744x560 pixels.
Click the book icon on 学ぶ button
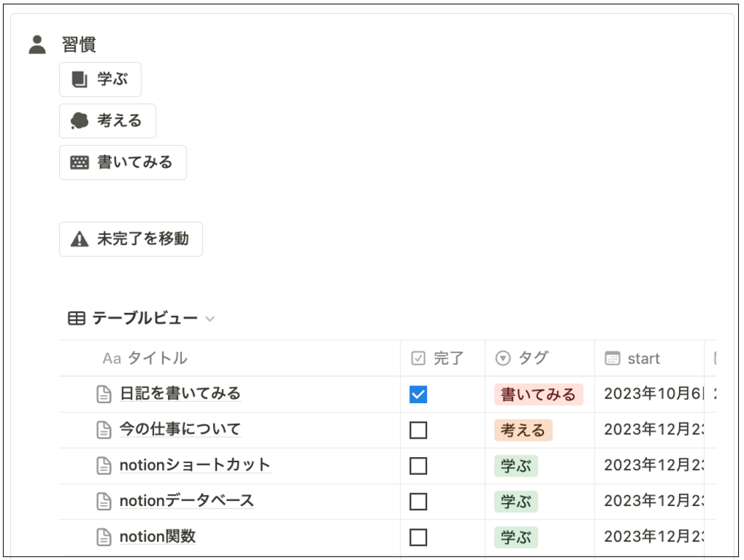(79, 79)
